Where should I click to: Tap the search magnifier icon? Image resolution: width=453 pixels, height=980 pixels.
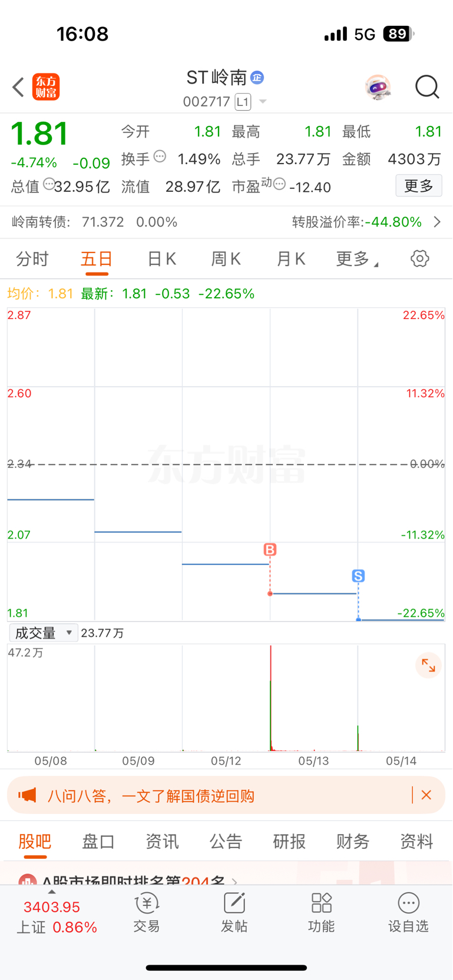[427, 87]
